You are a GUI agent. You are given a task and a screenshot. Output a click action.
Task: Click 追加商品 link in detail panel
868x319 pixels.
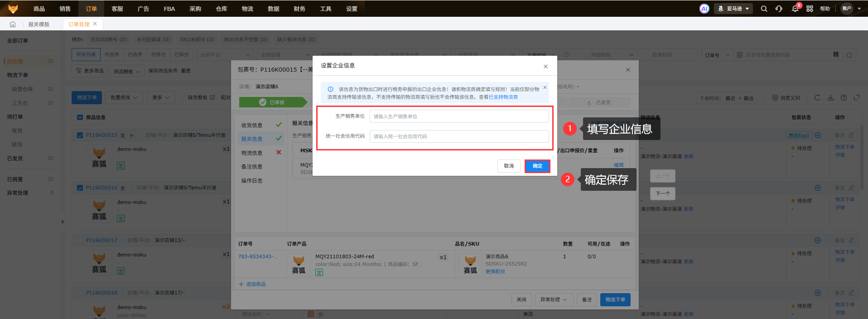pyautogui.click(x=252, y=284)
